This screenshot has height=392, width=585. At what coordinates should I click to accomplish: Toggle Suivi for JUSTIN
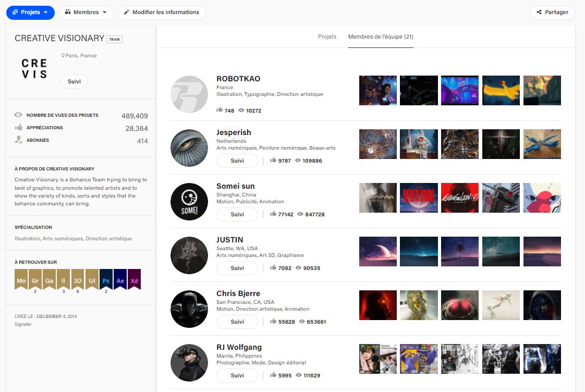237,268
